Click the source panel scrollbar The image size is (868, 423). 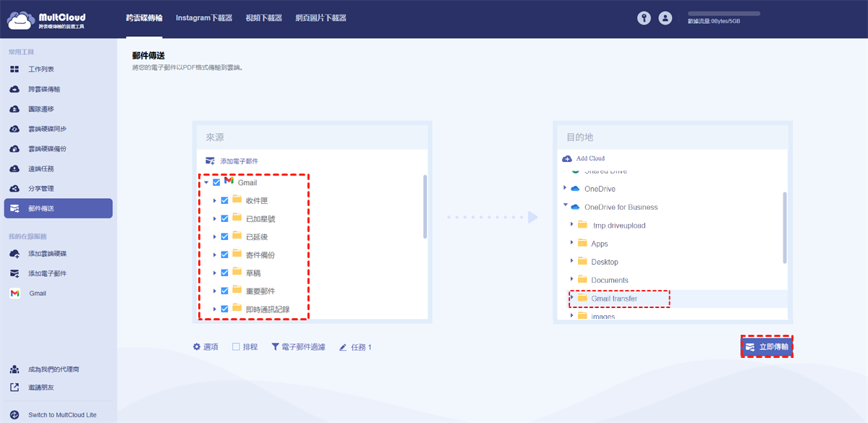pos(425,206)
